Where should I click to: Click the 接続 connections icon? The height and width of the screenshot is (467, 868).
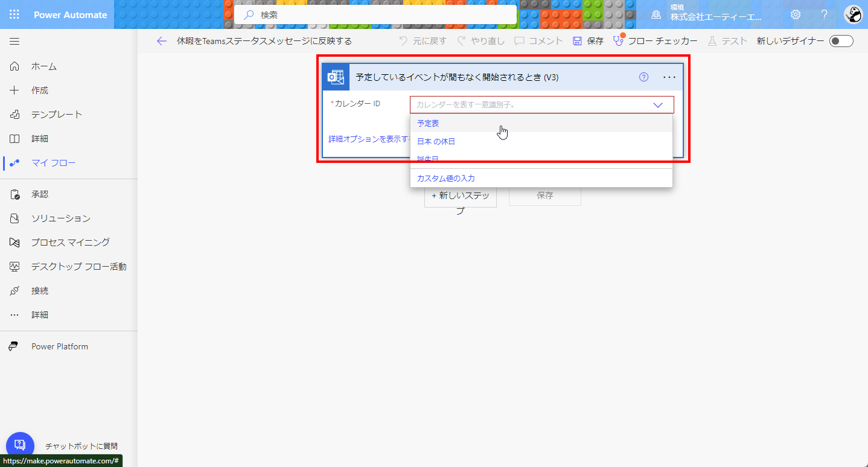[15, 291]
